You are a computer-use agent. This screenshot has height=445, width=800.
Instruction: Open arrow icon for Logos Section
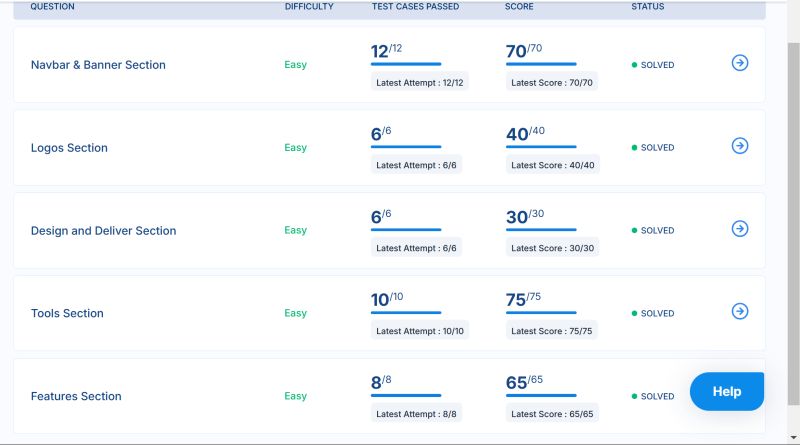pos(740,146)
